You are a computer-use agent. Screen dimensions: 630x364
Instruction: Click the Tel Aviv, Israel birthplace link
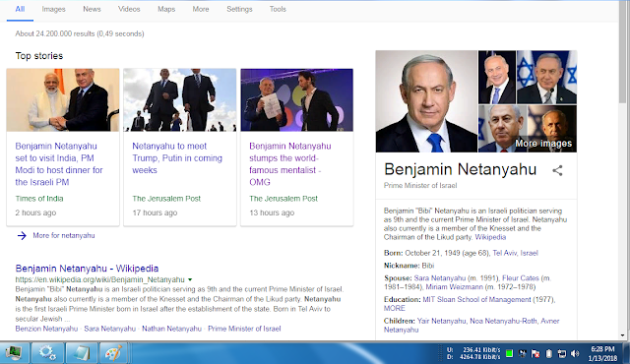pyautogui.click(x=515, y=253)
